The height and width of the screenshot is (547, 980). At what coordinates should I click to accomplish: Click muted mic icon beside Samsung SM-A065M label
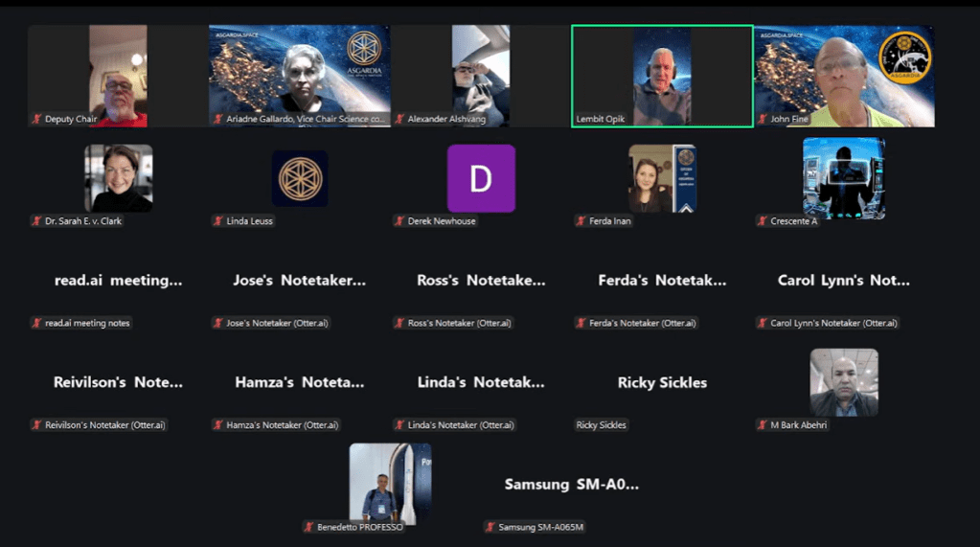pyautogui.click(x=490, y=527)
